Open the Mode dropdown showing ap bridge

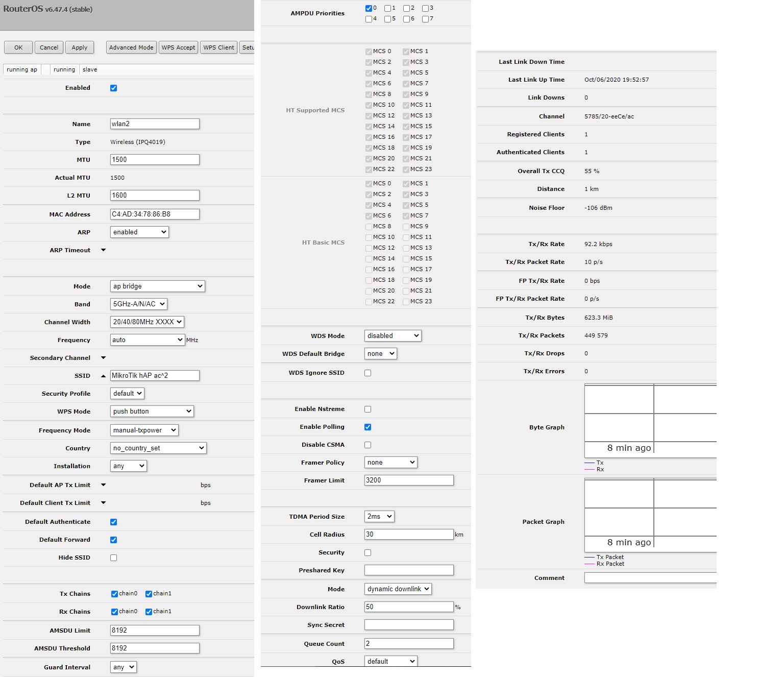[157, 286]
